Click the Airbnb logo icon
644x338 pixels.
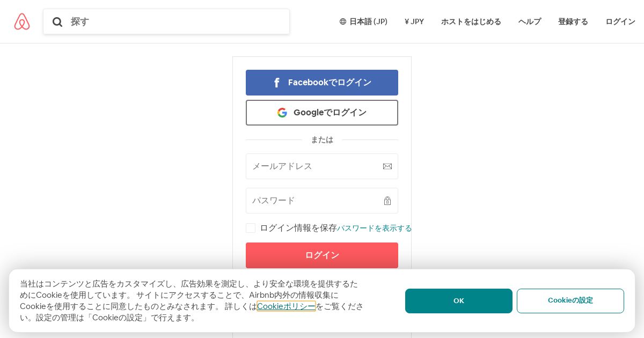click(22, 21)
